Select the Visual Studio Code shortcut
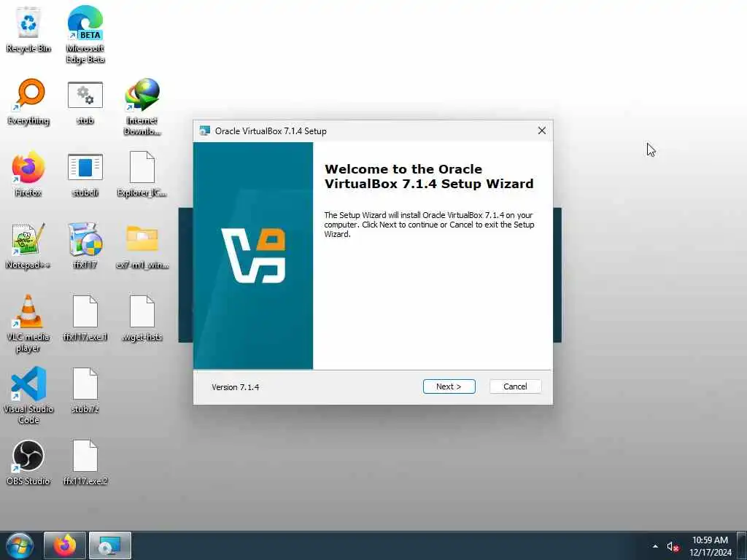 coord(28,395)
